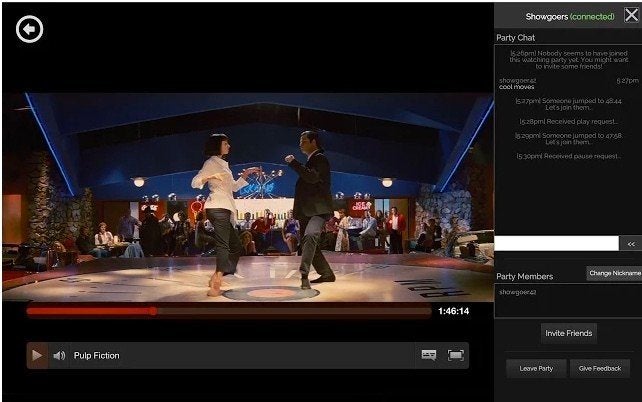
Task: Focus the party chat message field
Action: (x=556, y=243)
